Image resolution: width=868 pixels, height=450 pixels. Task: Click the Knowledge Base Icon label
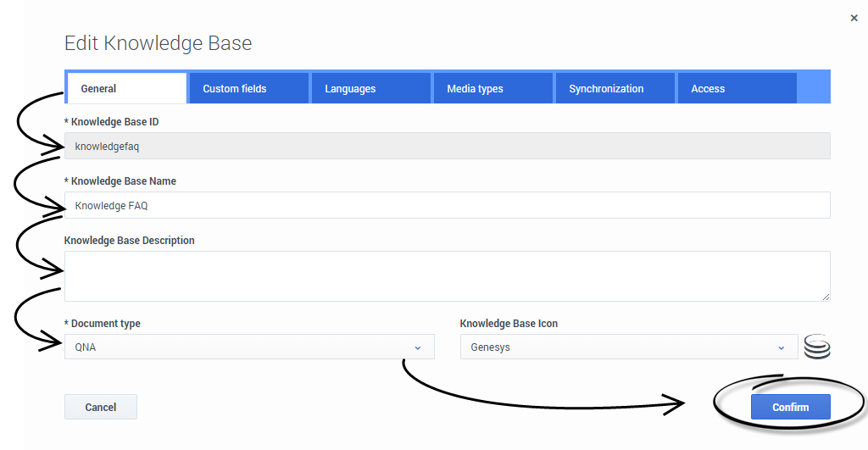coord(509,324)
